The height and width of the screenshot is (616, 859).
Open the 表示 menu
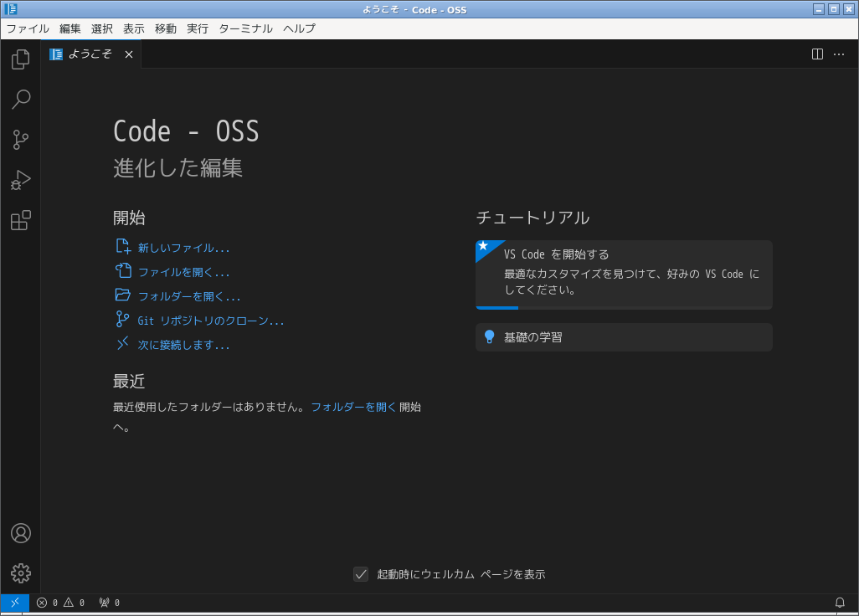pyautogui.click(x=134, y=28)
